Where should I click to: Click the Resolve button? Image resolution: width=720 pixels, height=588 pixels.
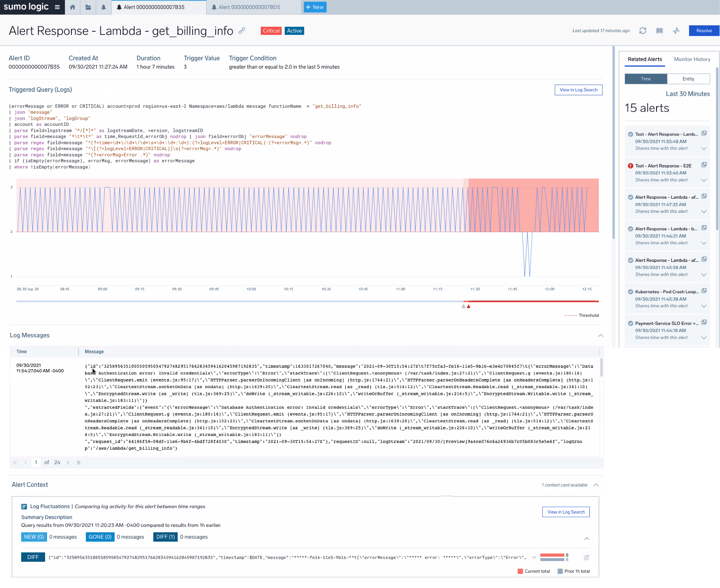click(704, 31)
